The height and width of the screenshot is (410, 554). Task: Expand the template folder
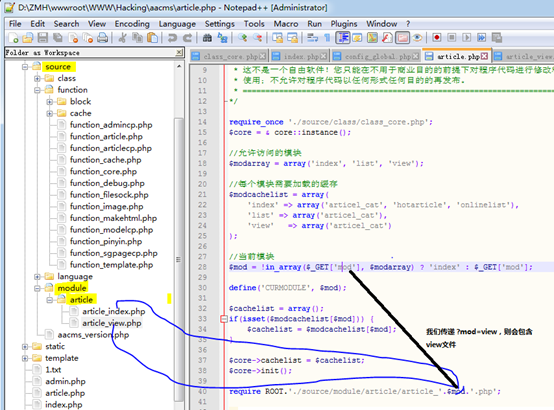coord(25,358)
